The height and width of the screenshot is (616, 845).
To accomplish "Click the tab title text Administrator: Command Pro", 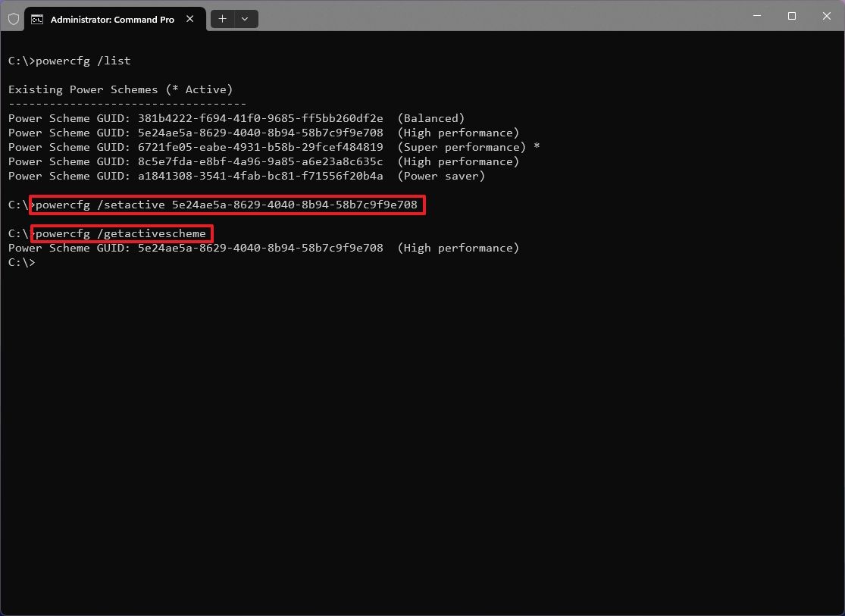I will (x=114, y=19).
